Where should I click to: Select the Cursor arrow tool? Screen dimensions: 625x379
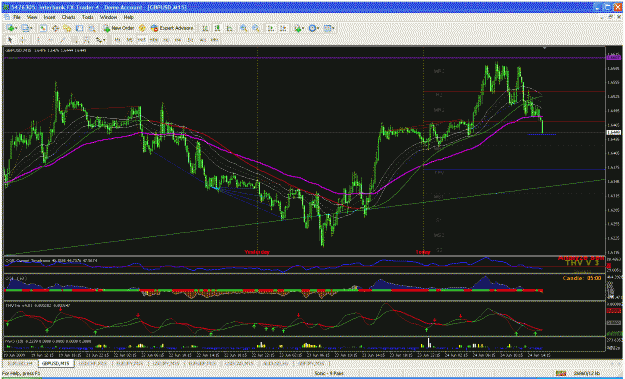(10, 40)
